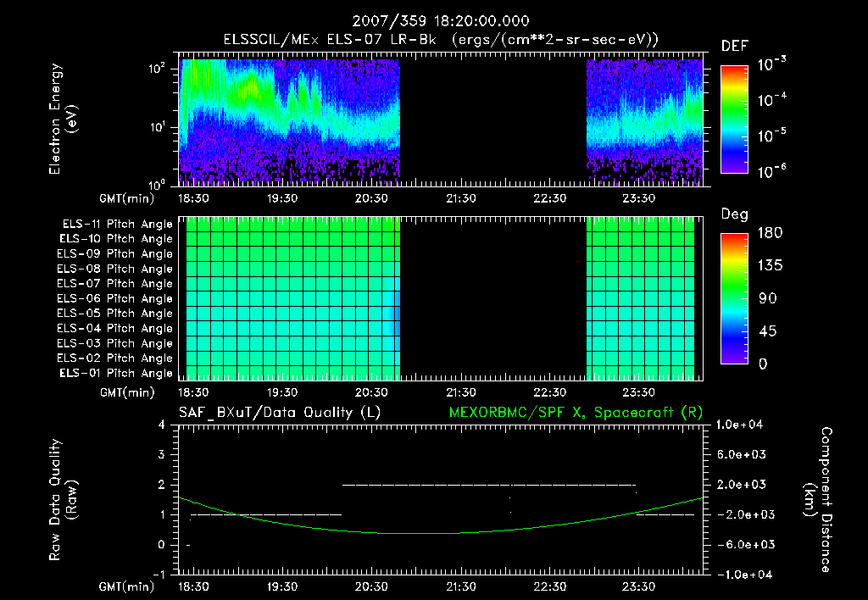Click the DEF color bar legend
The height and width of the screenshot is (600, 868).
pyautogui.click(x=734, y=119)
